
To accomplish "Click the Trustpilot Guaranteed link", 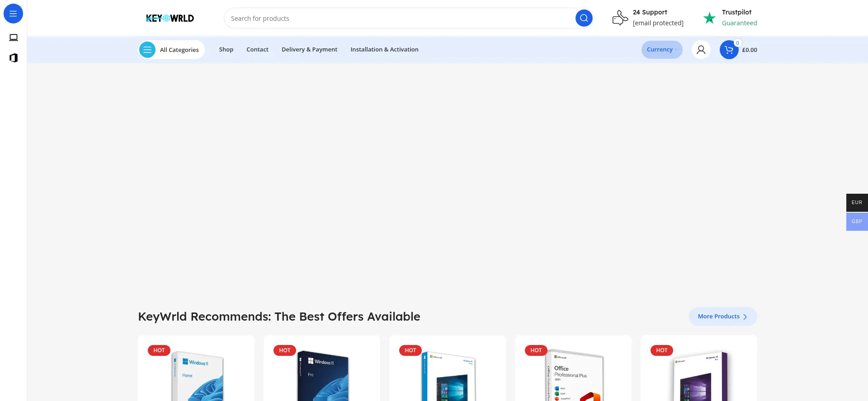I will point(739,23).
